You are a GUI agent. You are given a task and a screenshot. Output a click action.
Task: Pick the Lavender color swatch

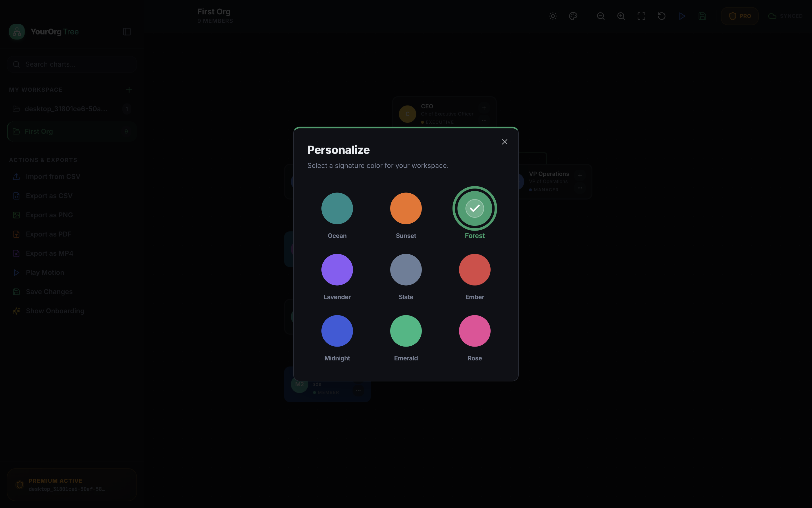click(x=337, y=270)
